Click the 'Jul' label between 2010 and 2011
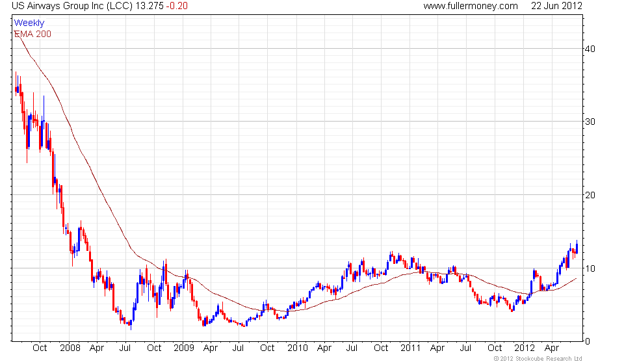Viewport: 637px width, 364px height. [x=352, y=348]
